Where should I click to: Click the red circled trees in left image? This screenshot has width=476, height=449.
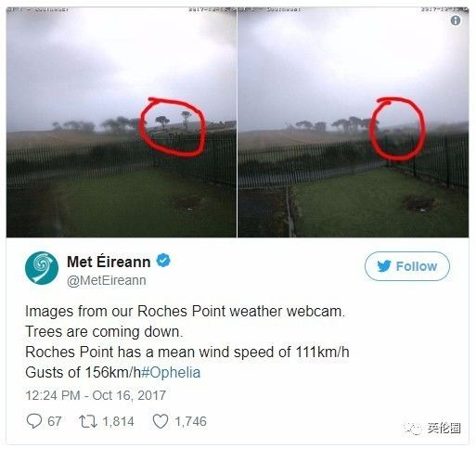coord(173,127)
